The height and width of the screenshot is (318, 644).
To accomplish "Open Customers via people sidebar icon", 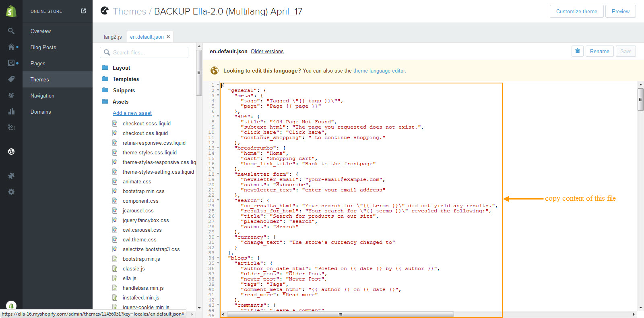I will tap(11, 95).
